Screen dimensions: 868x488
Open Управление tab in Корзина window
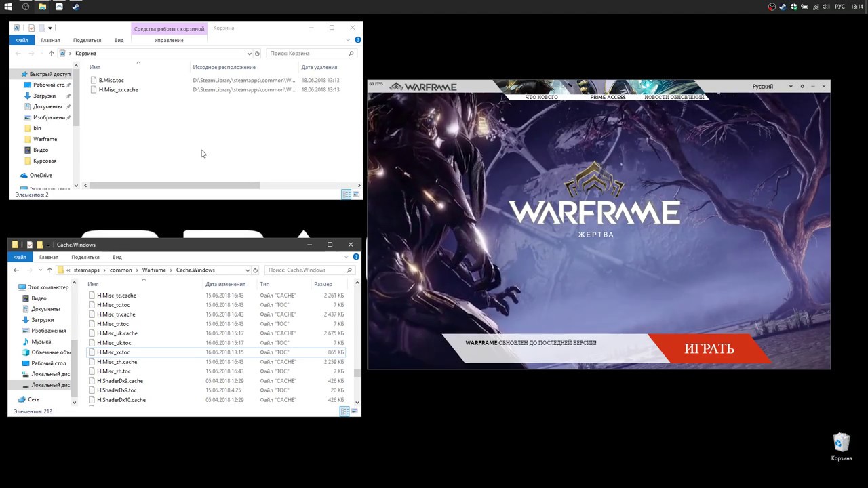tap(169, 40)
